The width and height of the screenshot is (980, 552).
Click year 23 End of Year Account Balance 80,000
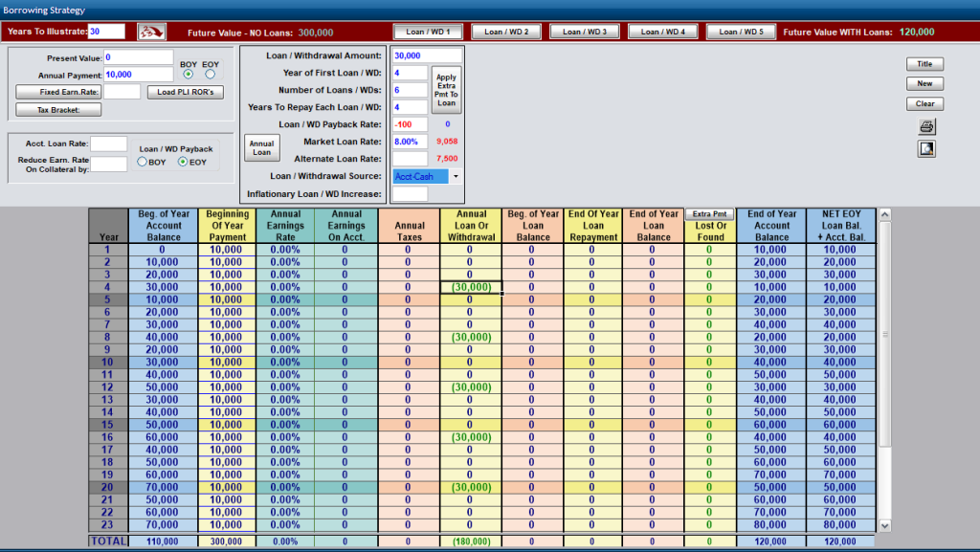click(x=770, y=524)
